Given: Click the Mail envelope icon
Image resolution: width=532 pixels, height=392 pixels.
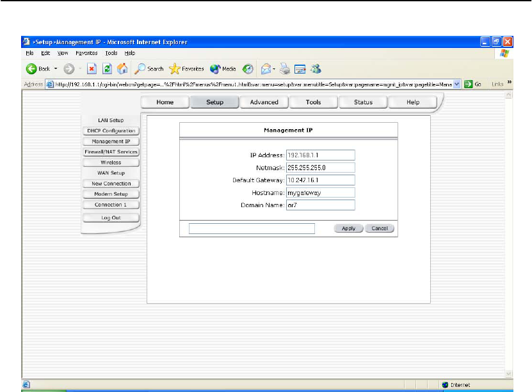Looking at the screenshot, I should point(266,69).
